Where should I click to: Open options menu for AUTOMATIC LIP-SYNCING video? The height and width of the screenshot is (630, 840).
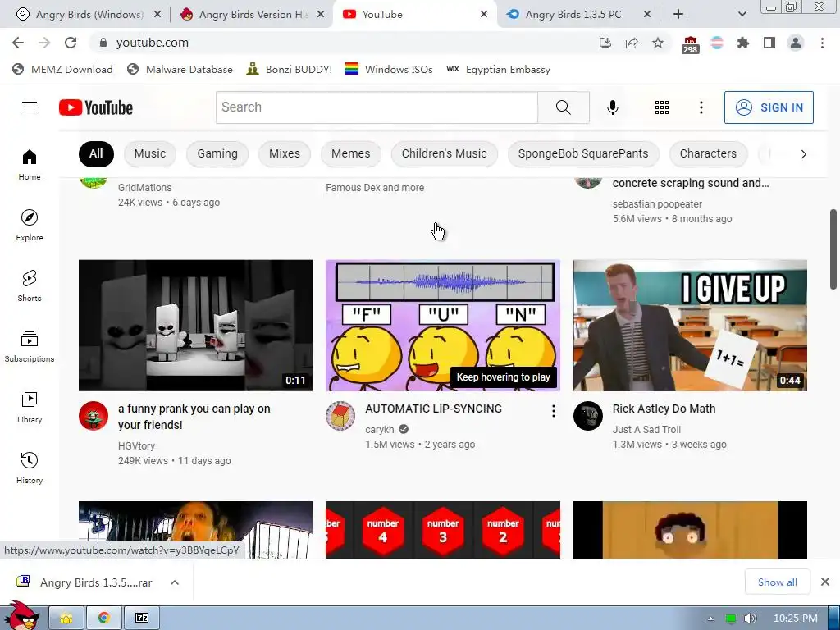[554, 411]
